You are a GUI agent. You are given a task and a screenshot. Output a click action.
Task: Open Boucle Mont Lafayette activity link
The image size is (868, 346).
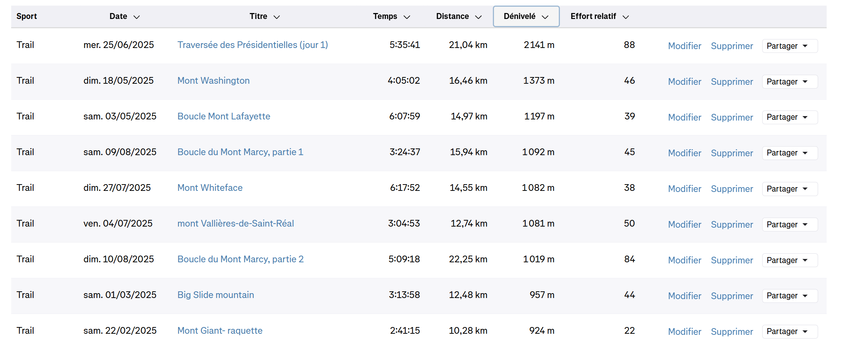pos(224,116)
